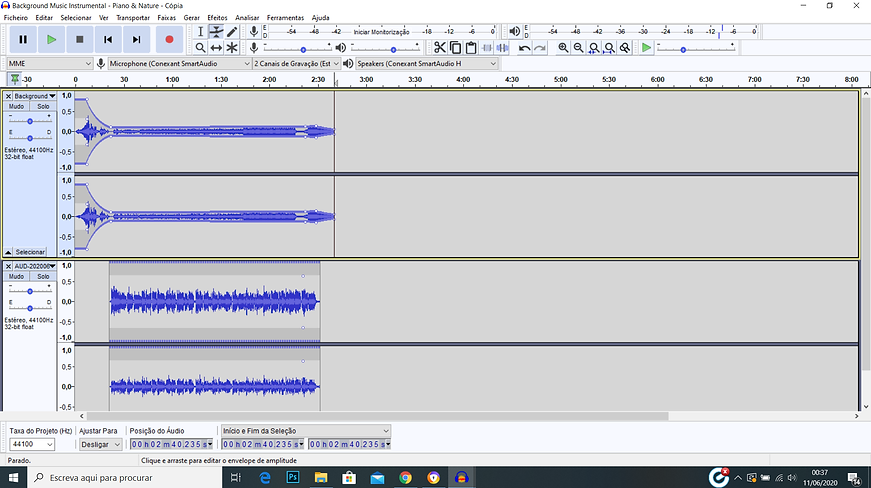Click the Zoom In icon
Screen dimensions: 871x488
click(563, 48)
